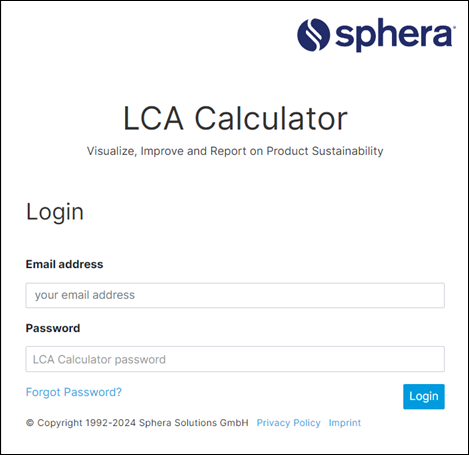The image size is (469, 455).
Task: Click the word Copyright in the footer
Action: [x=60, y=423]
